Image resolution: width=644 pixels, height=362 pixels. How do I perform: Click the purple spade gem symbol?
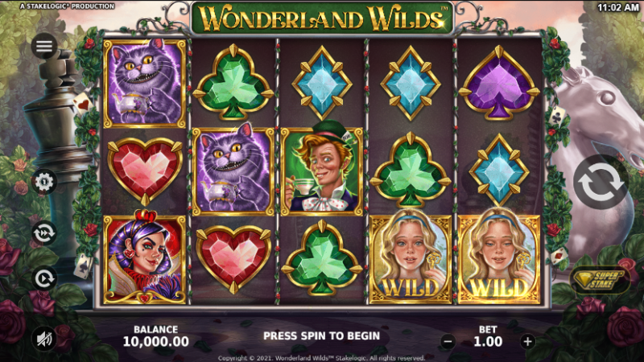pyautogui.click(x=499, y=84)
